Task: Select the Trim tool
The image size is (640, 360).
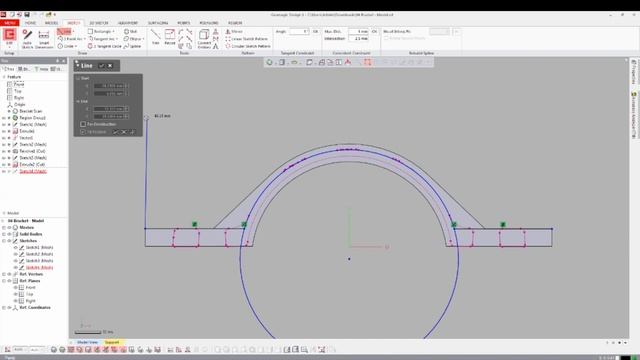Action: coord(156,37)
